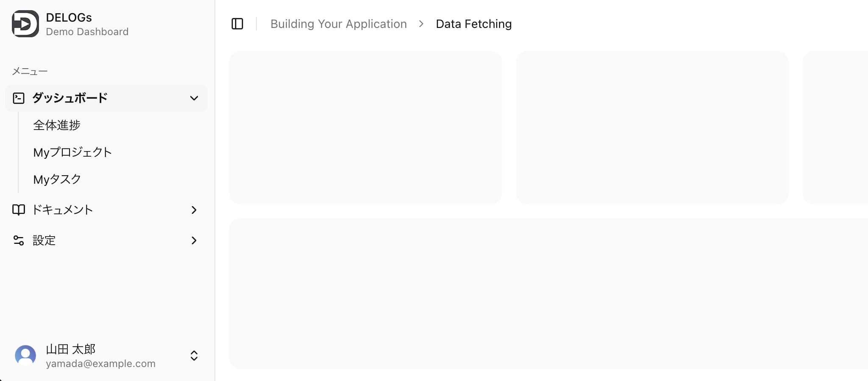Click the Data Fetching breadcrumb
This screenshot has width=868, height=381.
474,24
